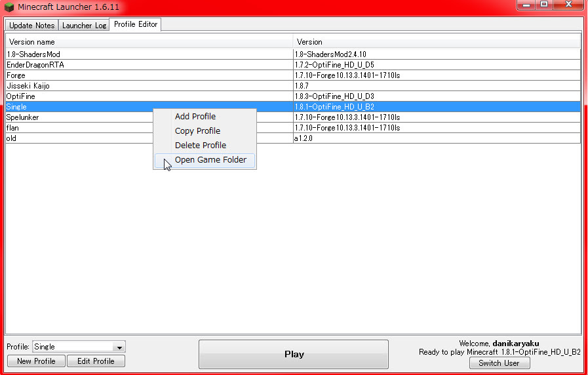Close the Minecraft Launcher window

coord(568,5)
